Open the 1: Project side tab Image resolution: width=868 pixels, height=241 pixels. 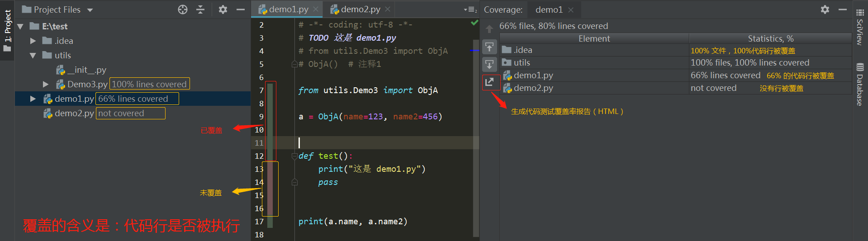(x=7, y=31)
